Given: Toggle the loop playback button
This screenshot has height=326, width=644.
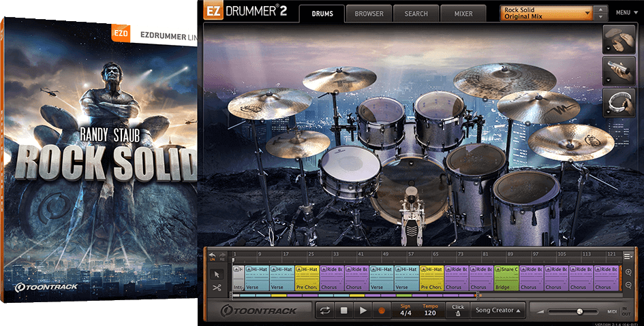Looking at the screenshot, I should [325, 311].
